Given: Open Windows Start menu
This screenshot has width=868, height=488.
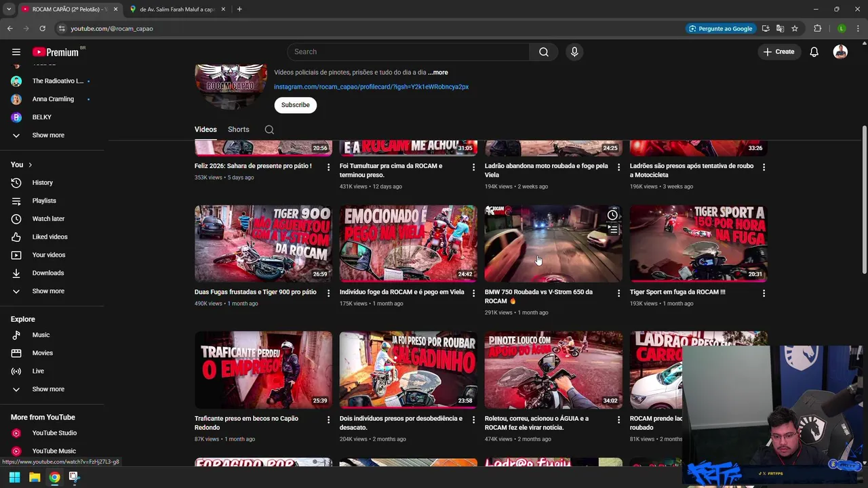Looking at the screenshot, I should coord(14,477).
